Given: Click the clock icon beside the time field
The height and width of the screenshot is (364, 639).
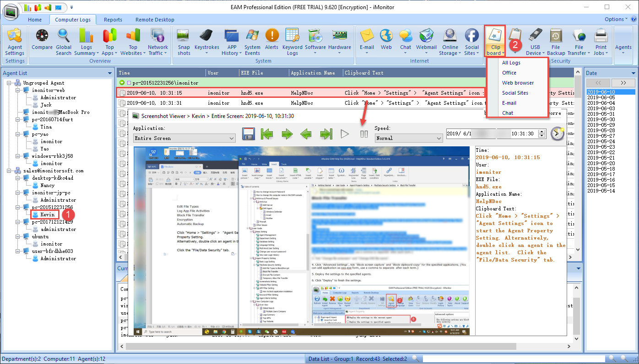Looking at the screenshot, I should click(557, 134).
